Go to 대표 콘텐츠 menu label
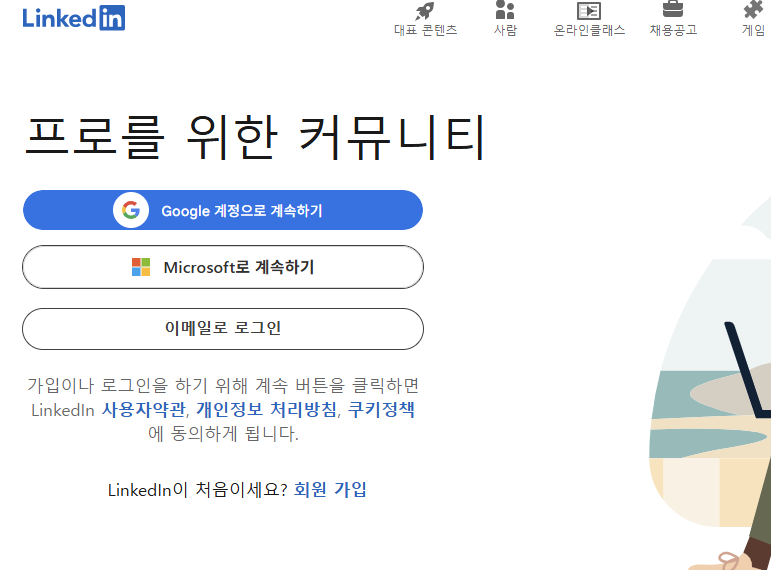Viewport: 771px width, 570px height. (x=426, y=30)
